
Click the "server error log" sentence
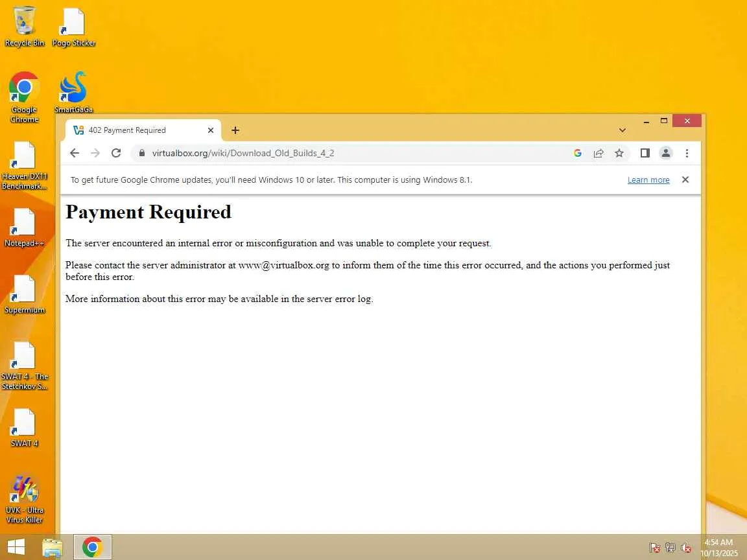219,299
